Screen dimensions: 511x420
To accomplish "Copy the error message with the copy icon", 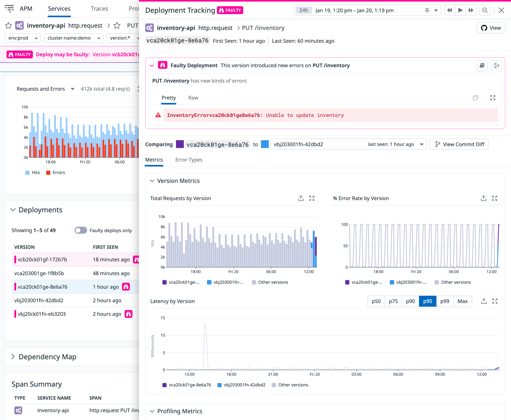I will [x=476, y=98].
